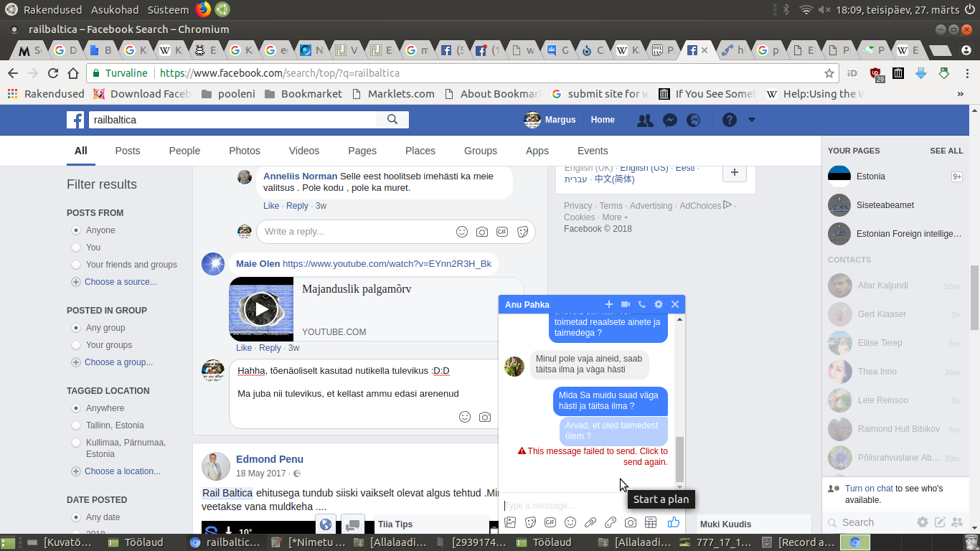Screen dimensions: 980x551
Task: Select Your friends and groups option
Action: click(76, 265)
